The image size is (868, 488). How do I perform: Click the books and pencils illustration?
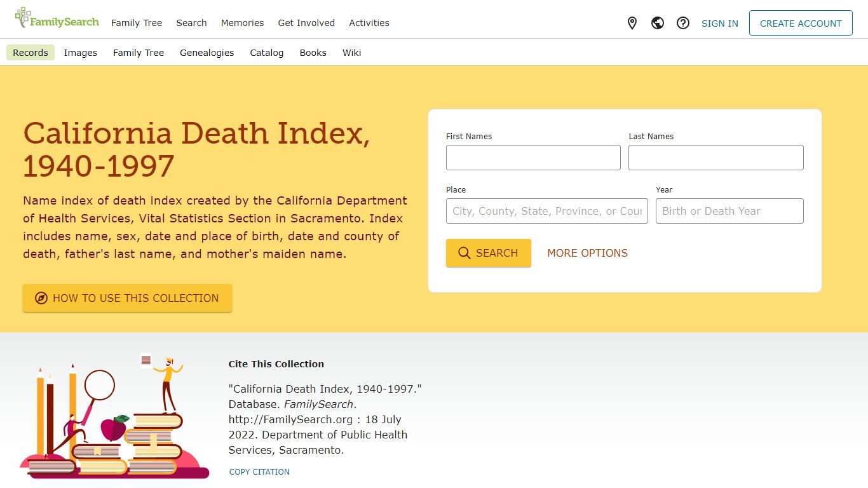(114, 416)
